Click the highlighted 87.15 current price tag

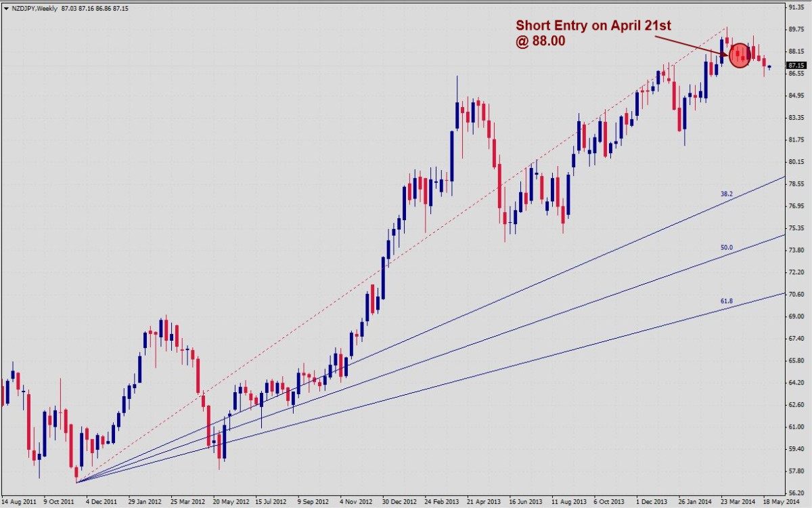[796, 66]
